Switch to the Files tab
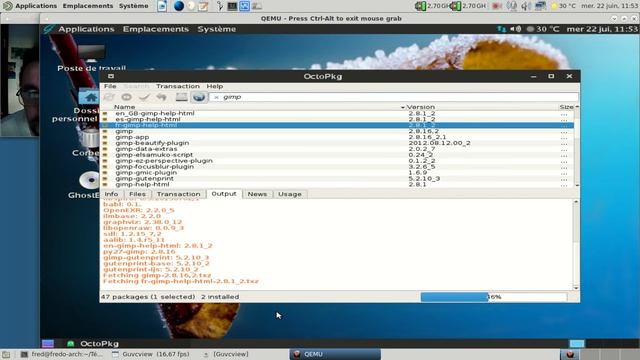640x360 pixels. (137, 194)
